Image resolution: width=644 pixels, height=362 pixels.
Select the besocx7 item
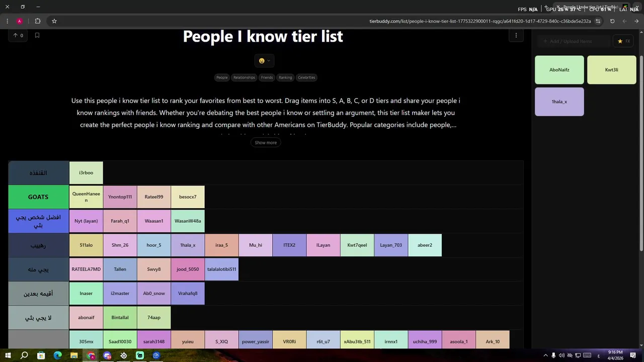click(x=188, y=197)
